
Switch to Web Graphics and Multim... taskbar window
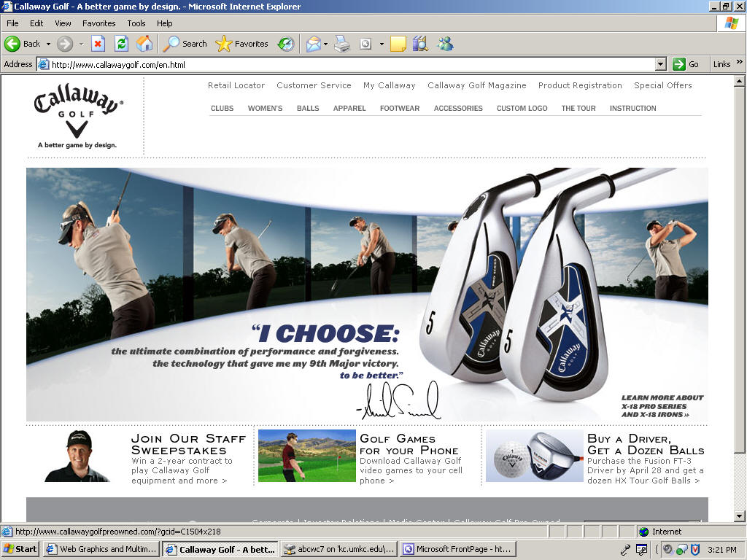tap(101, 549)
